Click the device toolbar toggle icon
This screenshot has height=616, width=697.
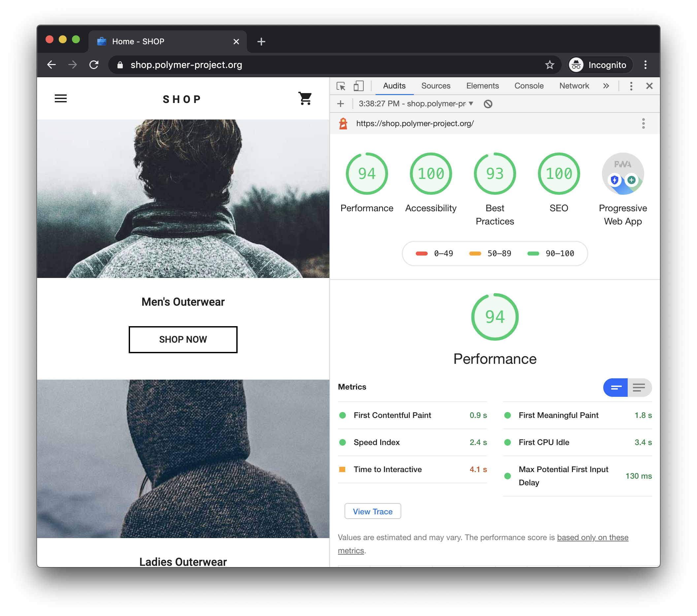click(358, 86)
